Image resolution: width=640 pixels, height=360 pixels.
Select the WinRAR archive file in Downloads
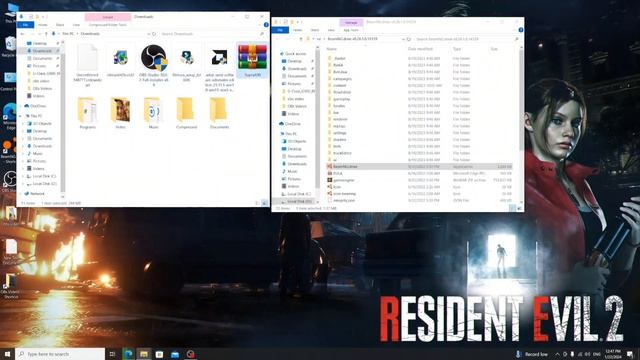[x=252, y=60]
